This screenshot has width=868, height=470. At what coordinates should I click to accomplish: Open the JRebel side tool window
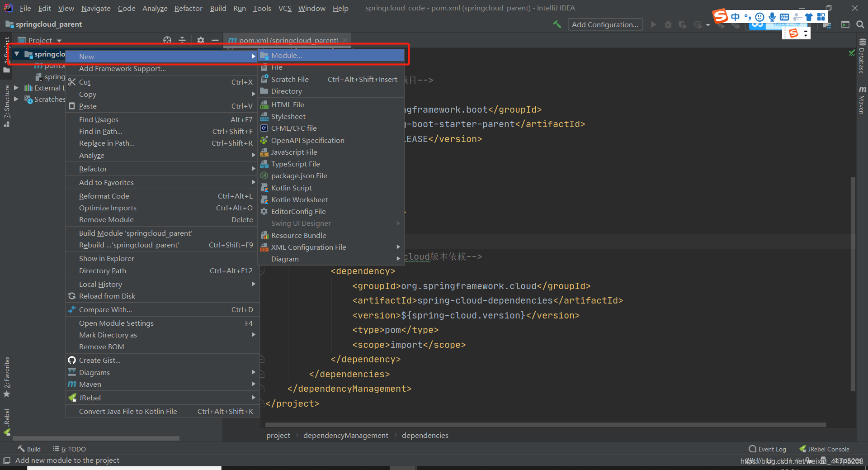[6, 422]
